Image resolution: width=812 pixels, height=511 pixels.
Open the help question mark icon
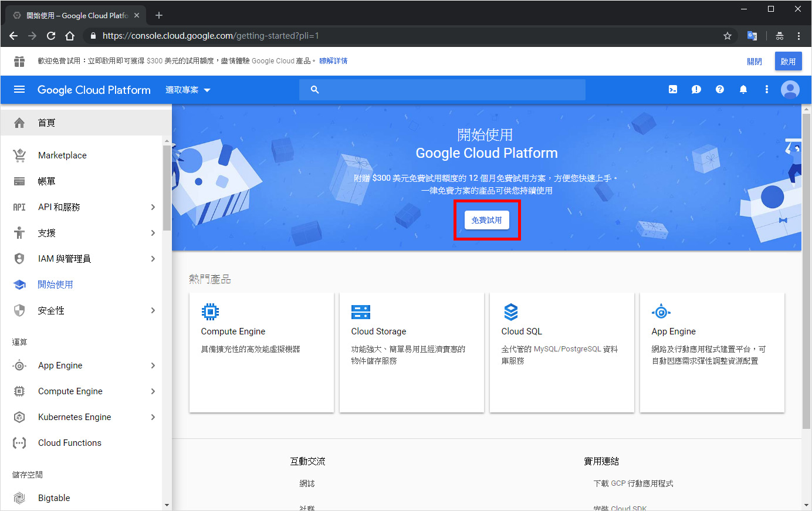point(720,89)
